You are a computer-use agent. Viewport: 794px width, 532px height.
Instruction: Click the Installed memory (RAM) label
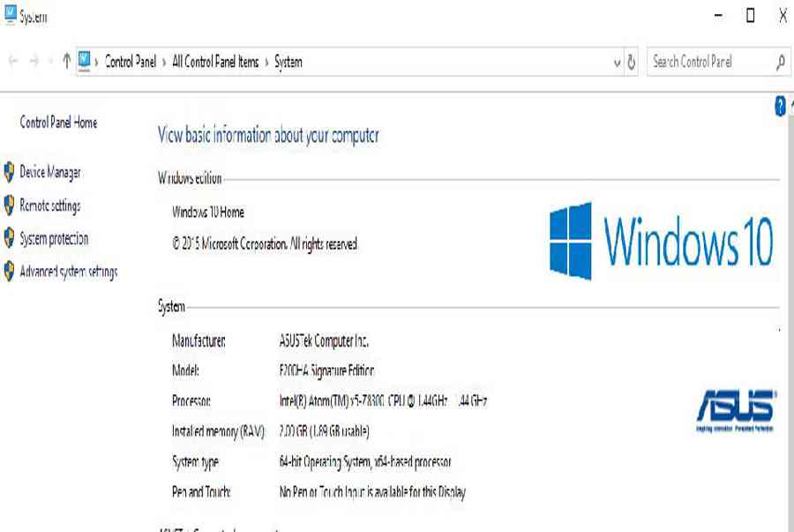(x=218, y=431)
